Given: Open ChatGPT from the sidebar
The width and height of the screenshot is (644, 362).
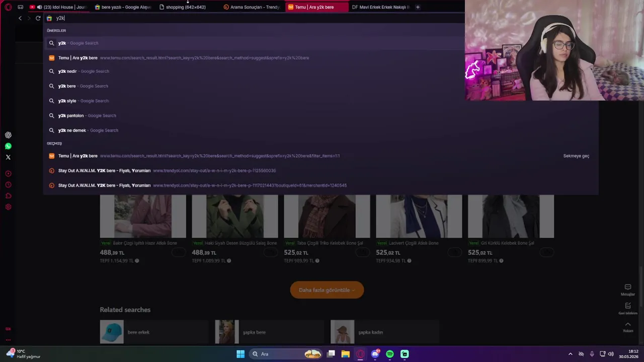Looking at the screenshot, I should (x=8, y=135).
